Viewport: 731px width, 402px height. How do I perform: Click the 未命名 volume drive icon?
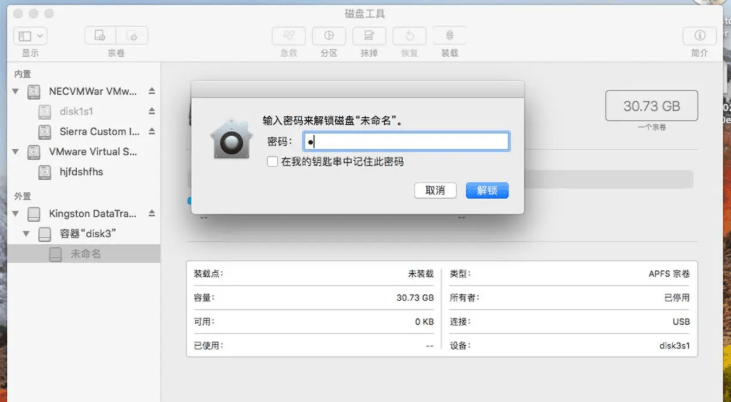tap(55, 254)
